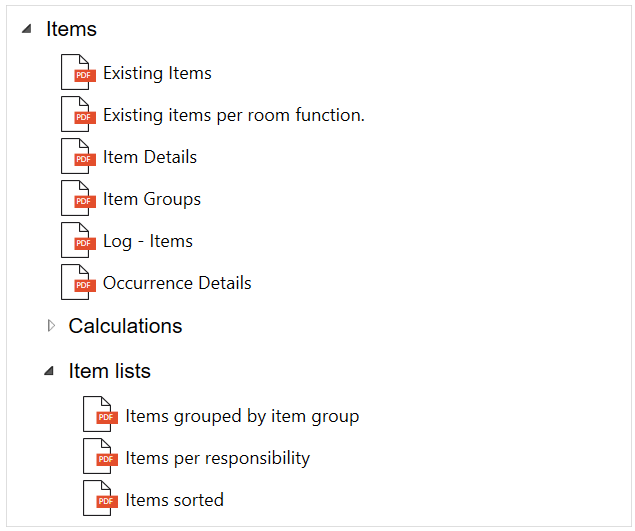635x531 pixels.
Task: Click PDF icon next to Item Details
Action: (77, 157)
